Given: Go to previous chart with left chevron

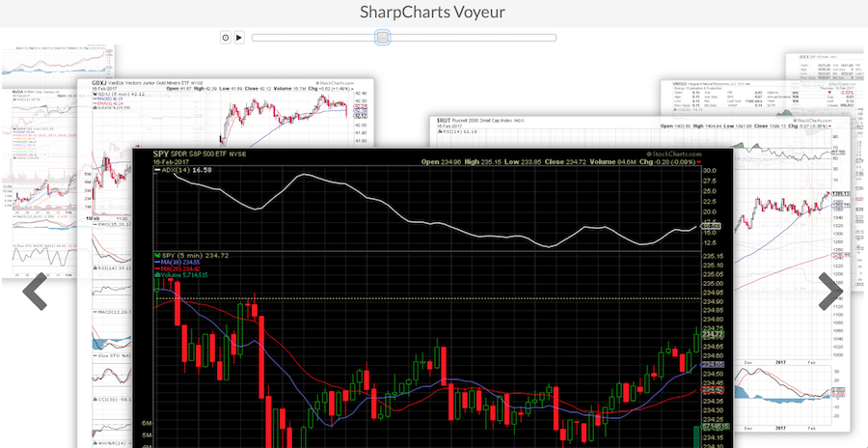Looking at the screenshot, I should coord(35,292).
